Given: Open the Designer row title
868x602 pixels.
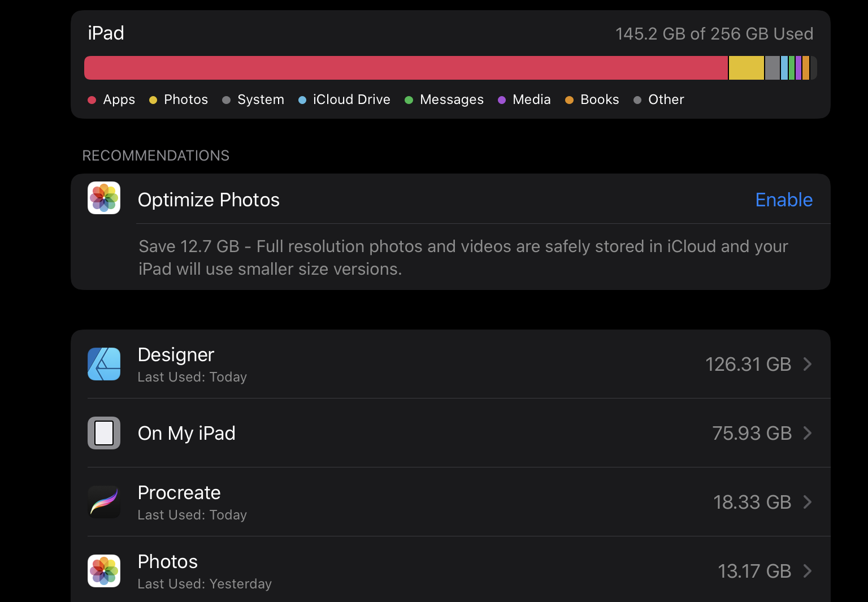Looking at the screenshot, I should [176, 355].
